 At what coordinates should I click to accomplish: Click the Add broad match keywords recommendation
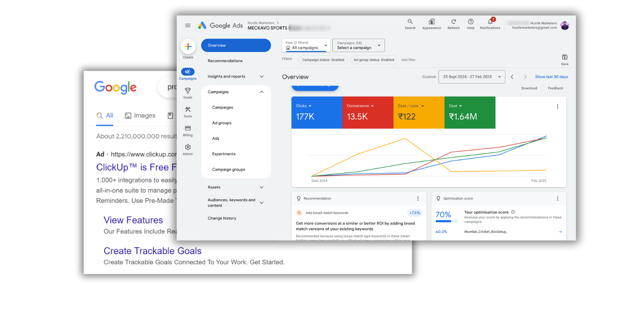(x=327, y=213)
